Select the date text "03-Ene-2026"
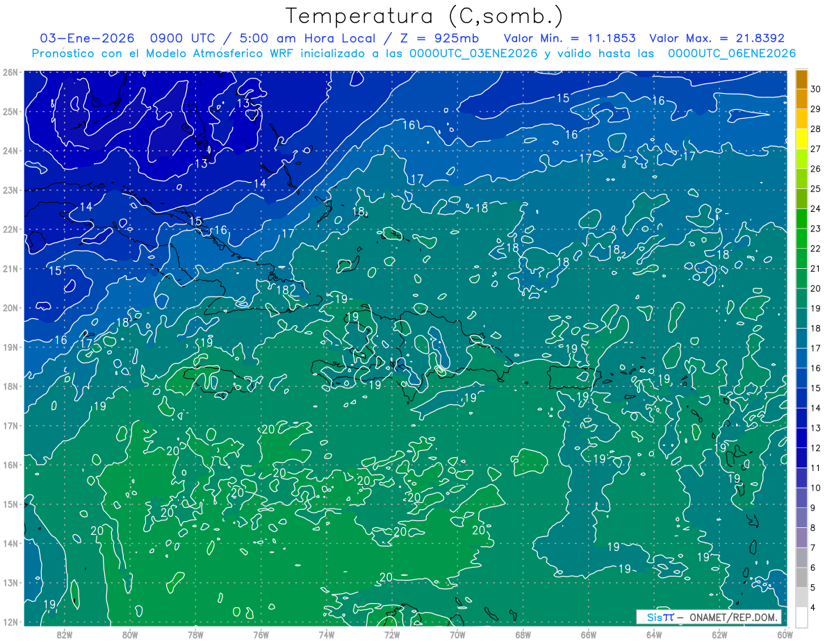834x644 pixels. click(86, 38)
